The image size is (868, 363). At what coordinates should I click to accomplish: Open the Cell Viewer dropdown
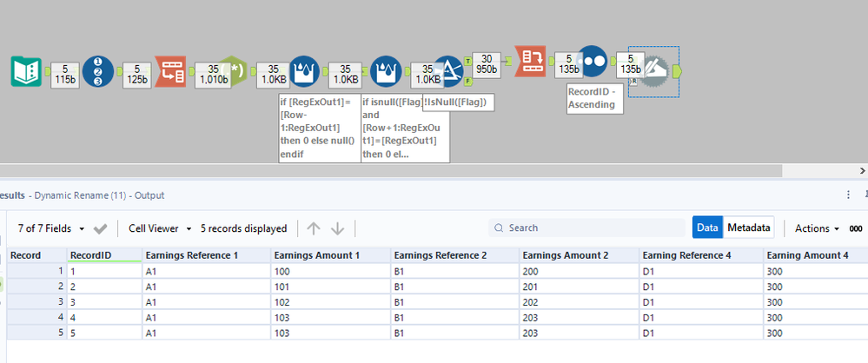(x=160, y=228)
